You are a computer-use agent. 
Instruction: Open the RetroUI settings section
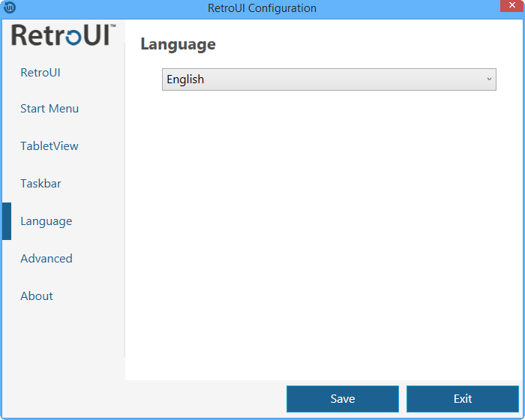(x=40, y=72)
